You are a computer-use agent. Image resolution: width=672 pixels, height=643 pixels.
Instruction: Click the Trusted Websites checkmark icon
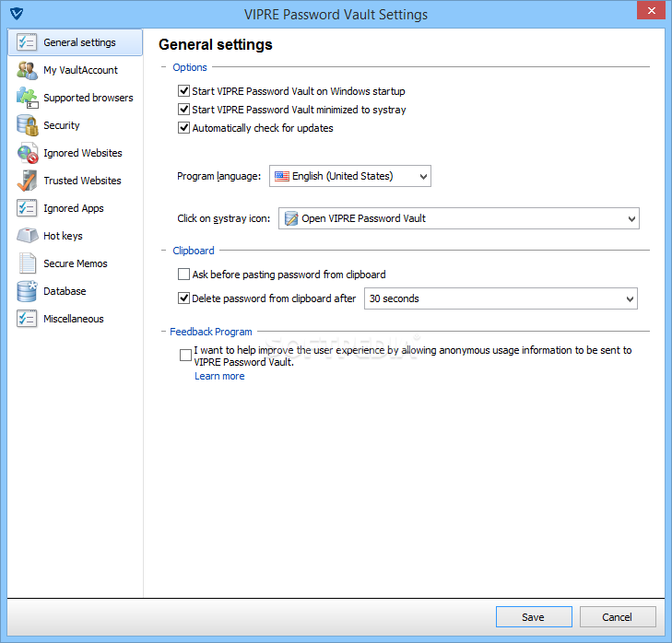[27, 181]
